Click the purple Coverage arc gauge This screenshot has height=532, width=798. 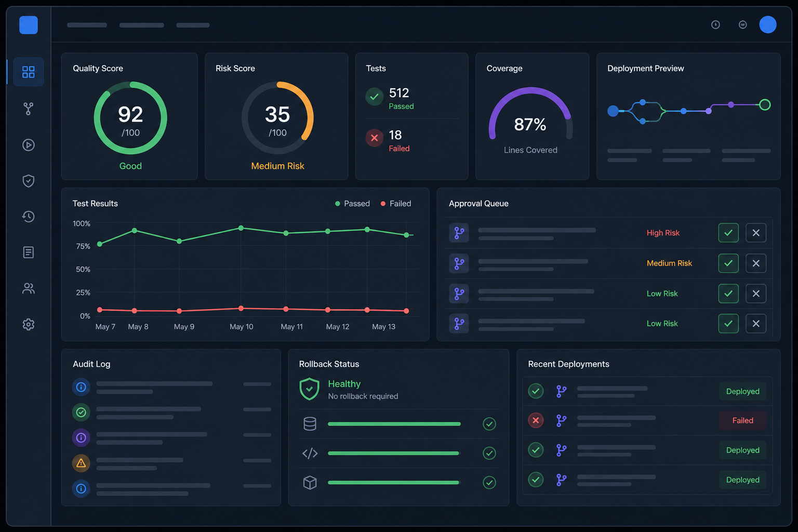(530, 113)
